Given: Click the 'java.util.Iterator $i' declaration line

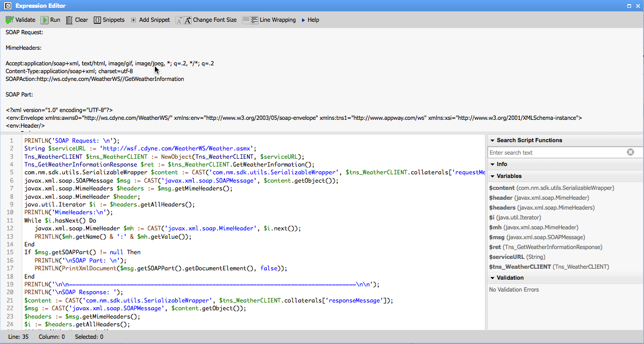Looking at the screenshot, I should click(x=109, y=204).
